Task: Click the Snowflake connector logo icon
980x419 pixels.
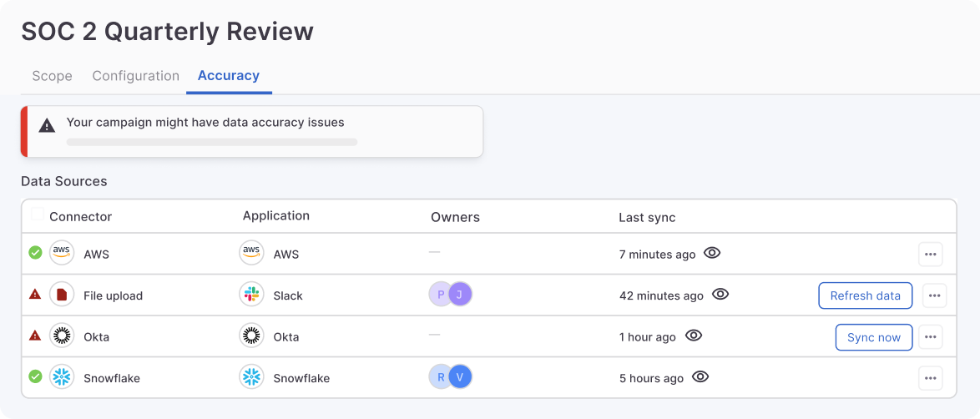Action: click(62, 378)
